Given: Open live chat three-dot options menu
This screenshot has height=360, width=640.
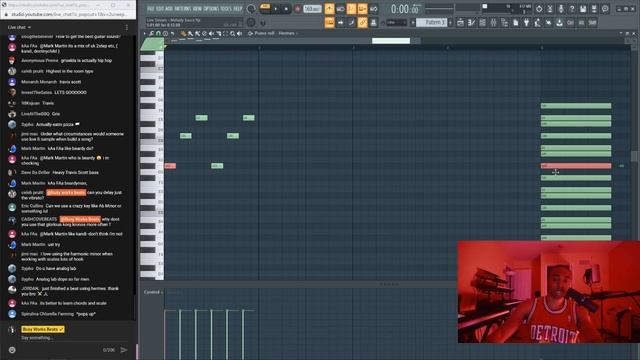Looking at the screenshot, I should click(x=127, y=27).
